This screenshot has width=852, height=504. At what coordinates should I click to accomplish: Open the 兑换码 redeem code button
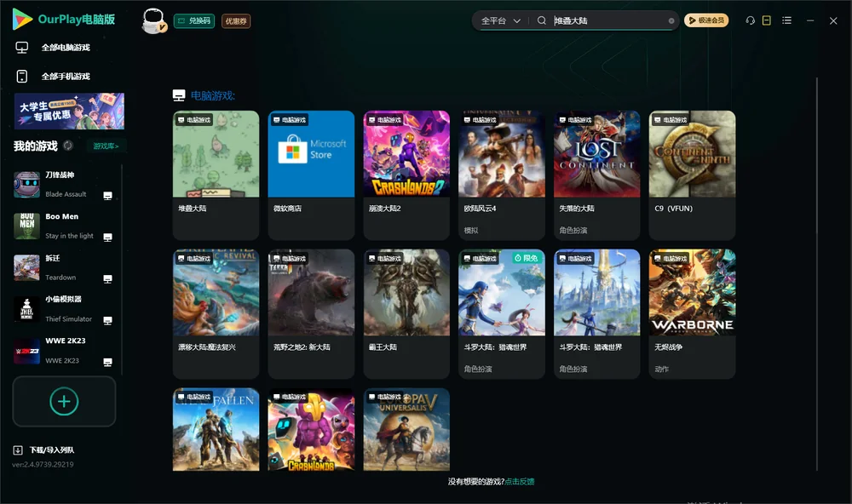pyautogui.click(x=194, y=21)
